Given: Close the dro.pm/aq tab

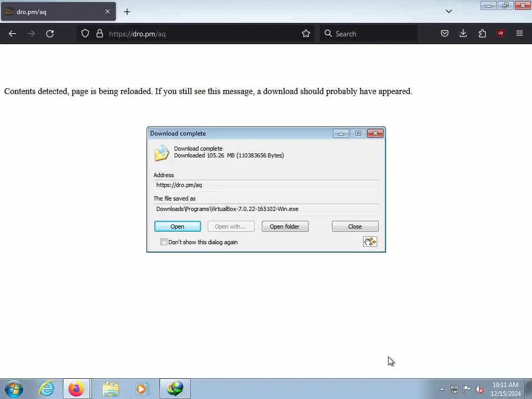Looking at the screenshot, I should coord(108,11).
